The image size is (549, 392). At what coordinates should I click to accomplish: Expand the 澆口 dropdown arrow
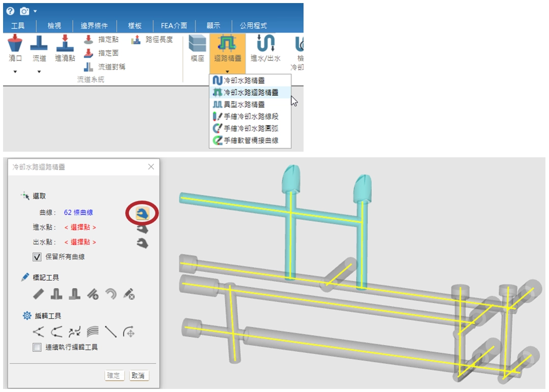click(x=15, y=72)
